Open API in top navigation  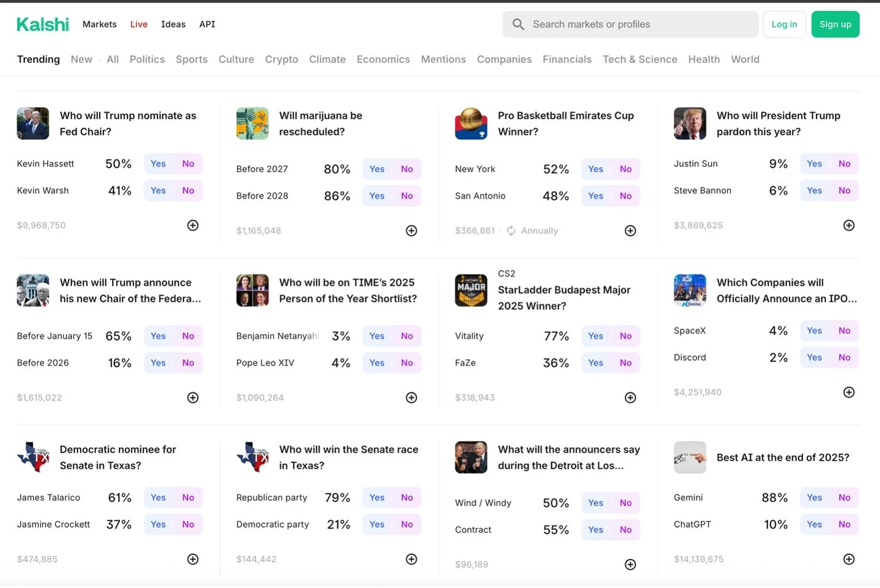coord(207,24)
